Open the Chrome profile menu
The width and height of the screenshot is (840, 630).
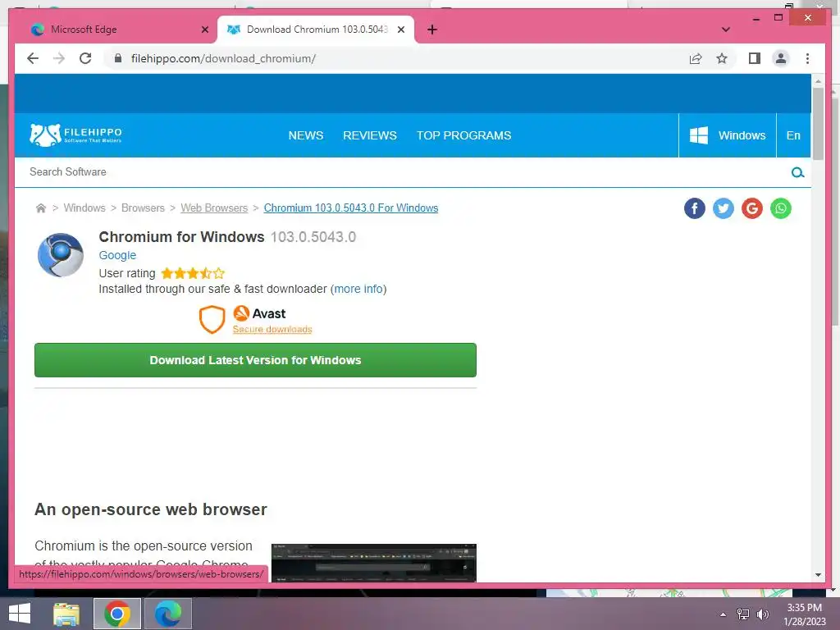[781, 58]
